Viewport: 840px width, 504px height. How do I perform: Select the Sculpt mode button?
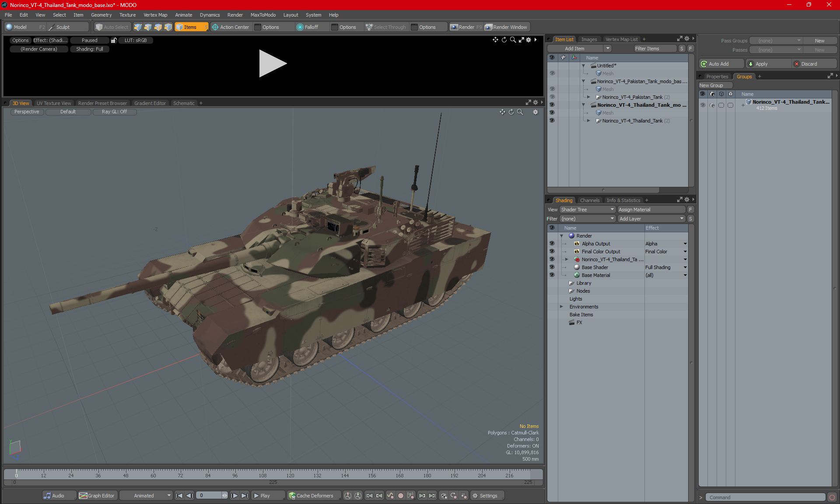pos(67,27)
